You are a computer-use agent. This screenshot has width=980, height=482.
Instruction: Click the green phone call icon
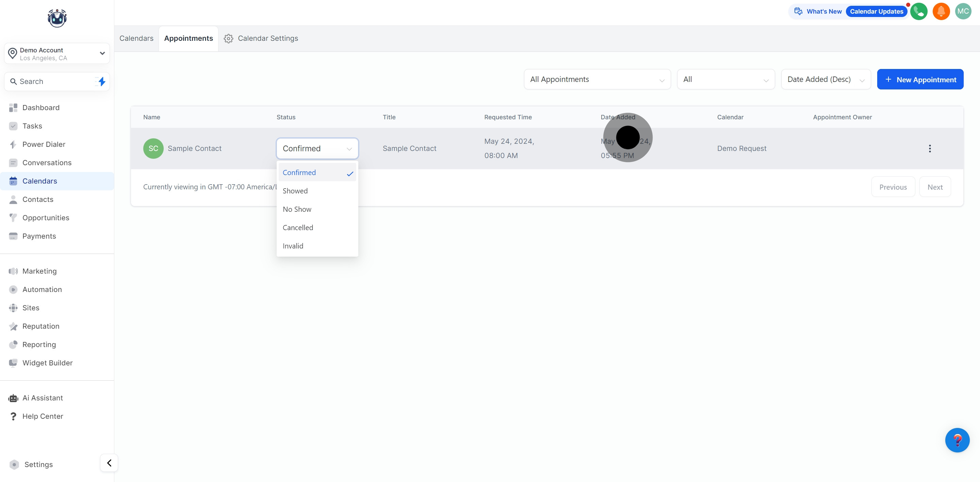(x=918, y=12)
